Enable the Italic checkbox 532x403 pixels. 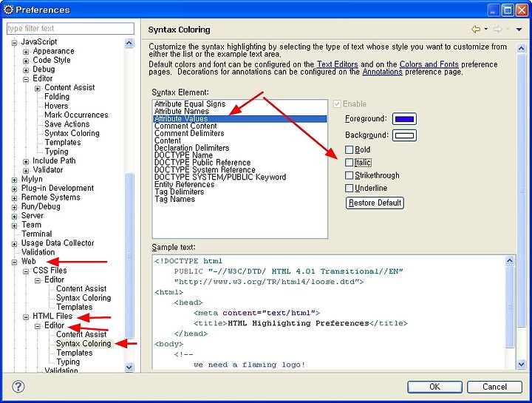349,162
